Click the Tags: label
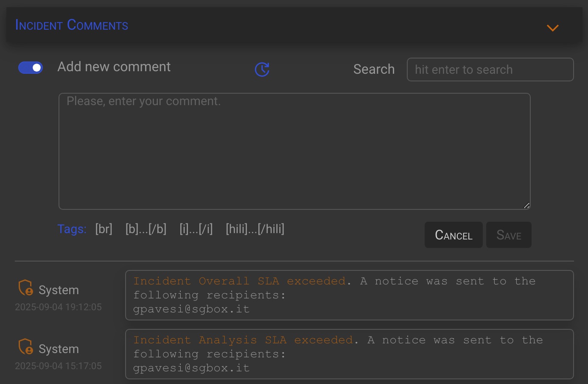The image size is (588, 384). click(72, 229)
